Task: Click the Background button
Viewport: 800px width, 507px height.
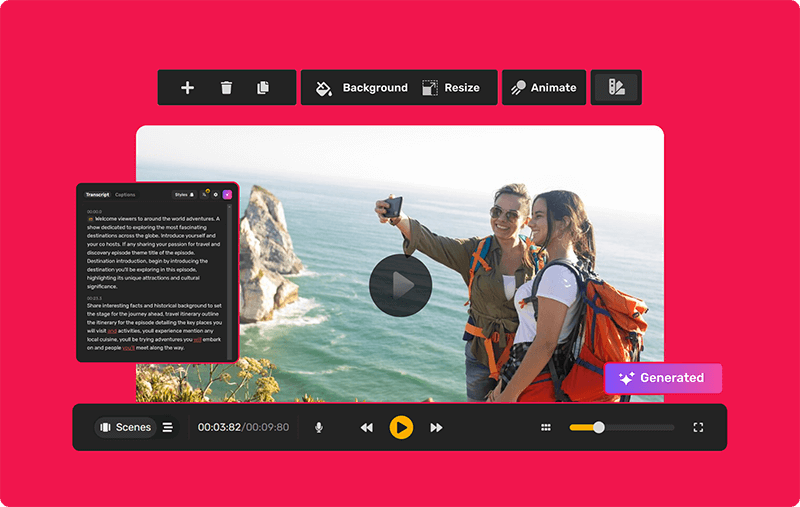Action: point(362,88)
